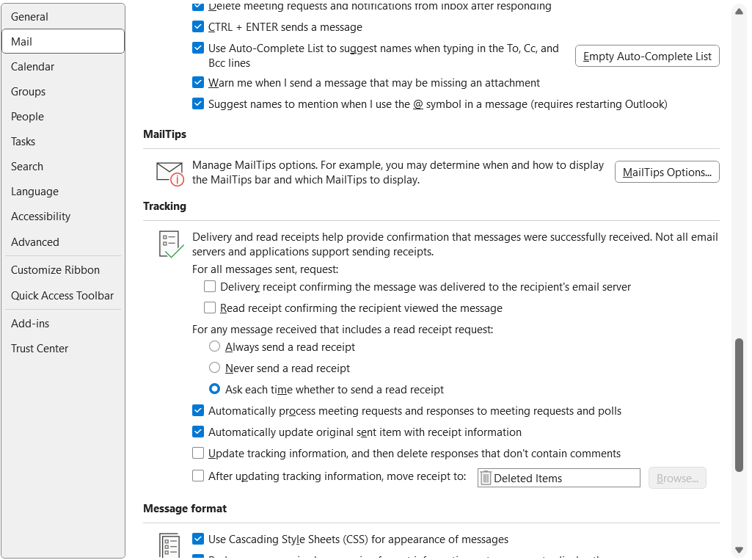Disable automatically process meeting requests option
This screenshot has width=752, height=560.
click(x=198, y=410)
